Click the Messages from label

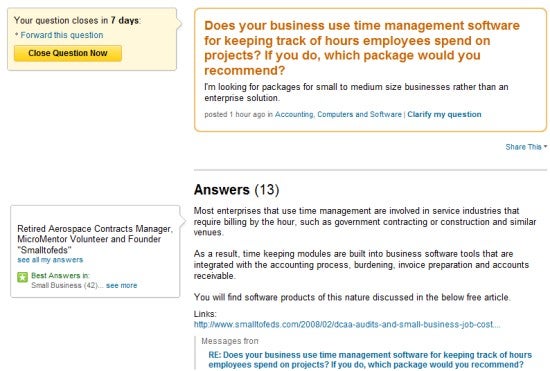(x=230, y=341)
